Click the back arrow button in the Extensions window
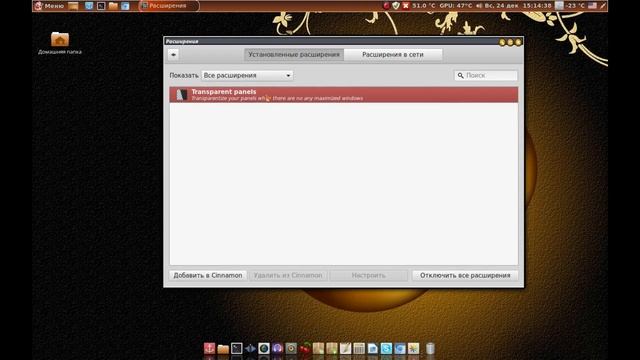Screen dimensions: 640x360 173,54
